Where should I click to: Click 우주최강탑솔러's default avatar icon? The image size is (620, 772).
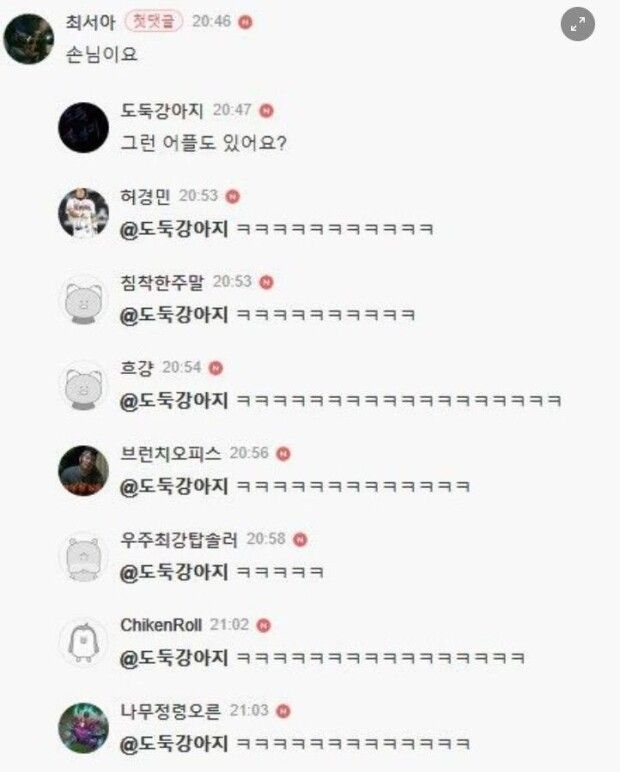click(83, 557)
